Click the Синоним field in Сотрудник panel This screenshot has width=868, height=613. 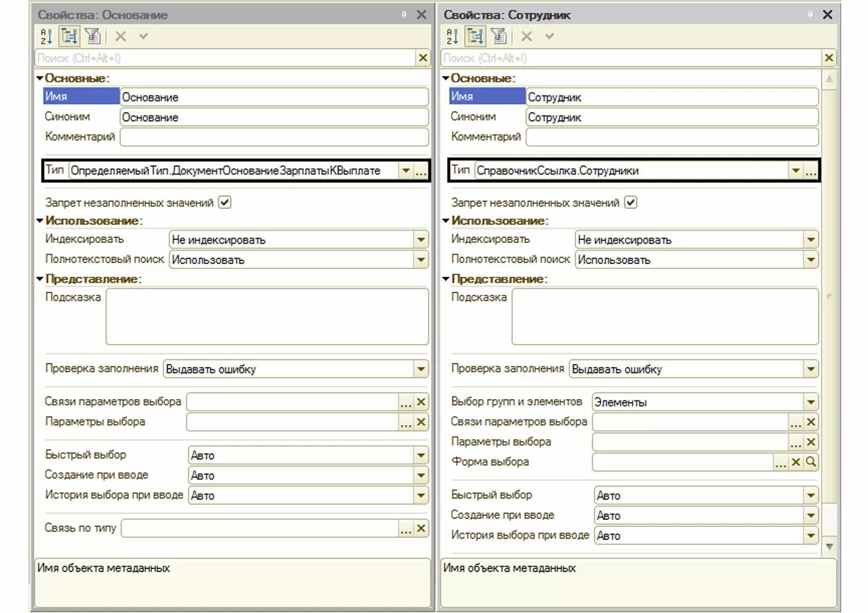click(671, 117)
